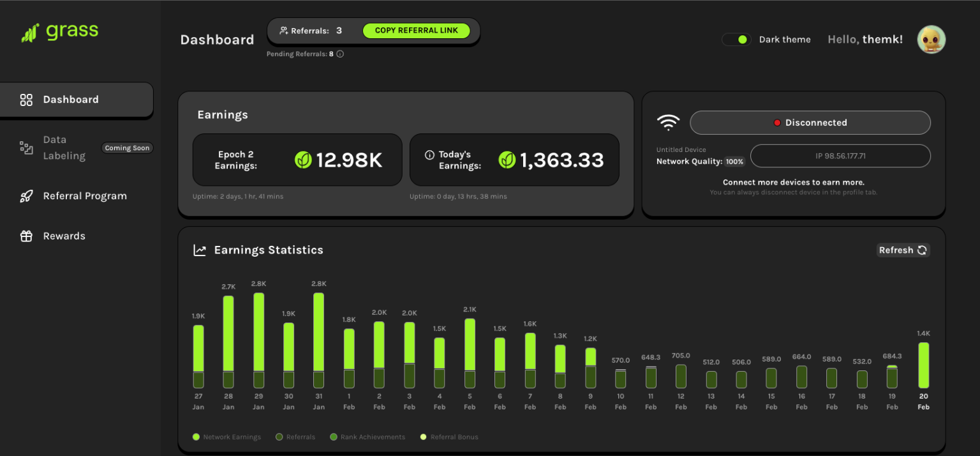This screenshot has width=980, height=456.
Task: Select the Referral Program rocket icon
Action: 26,195
